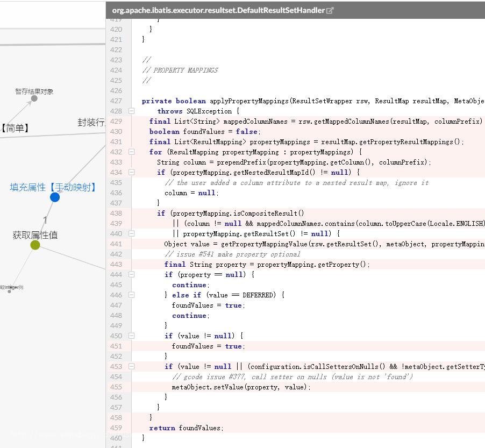Click the 'throws SQLException' clause
Viewport: 485px width, 448px height.
coord(198,111)
